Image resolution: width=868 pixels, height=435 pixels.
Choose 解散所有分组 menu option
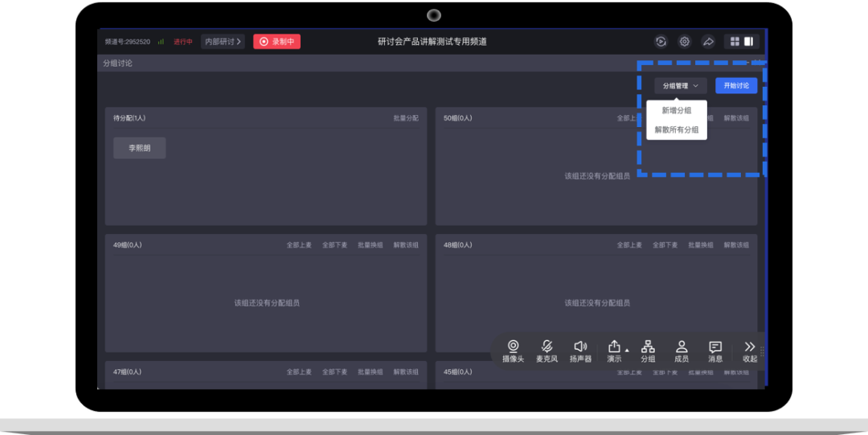click(677, 129)
